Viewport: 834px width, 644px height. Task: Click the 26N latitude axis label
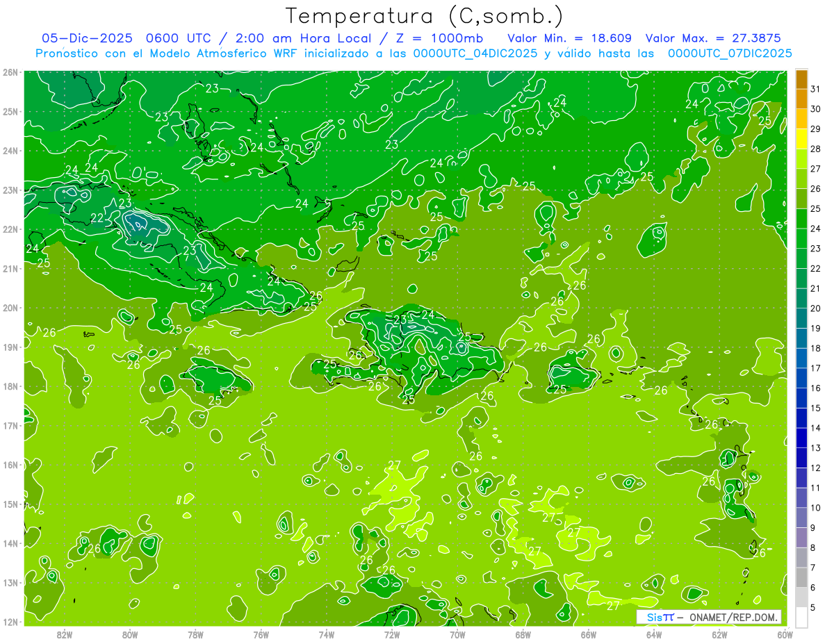coord(10,72)
